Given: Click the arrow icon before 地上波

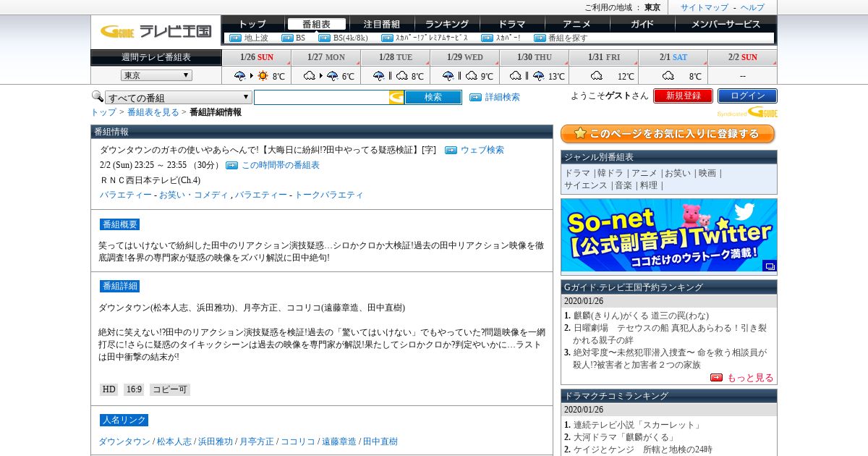Looking at the screenshot, I should pyautogui.click(x=235, y=38).
